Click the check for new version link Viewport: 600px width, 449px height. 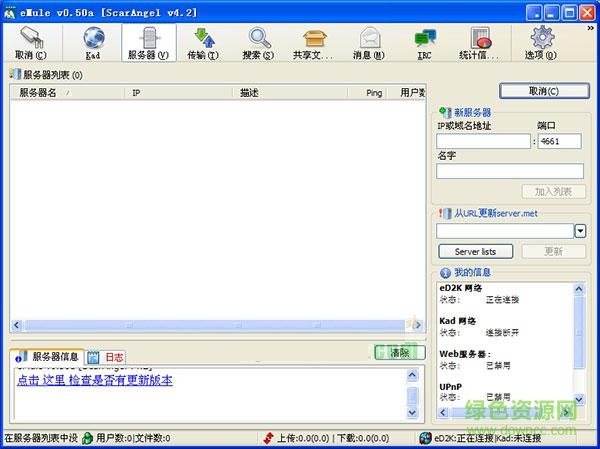point(95,380)
